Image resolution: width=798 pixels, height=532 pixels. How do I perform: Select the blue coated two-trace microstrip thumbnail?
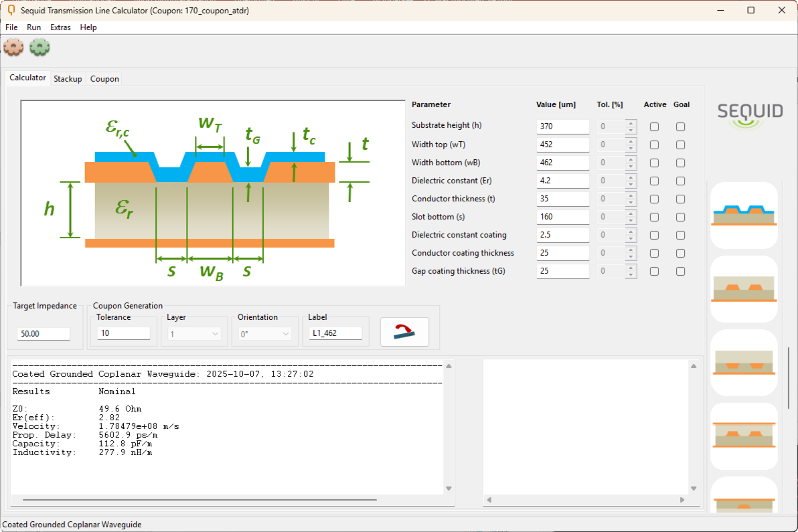click(743, 215)
